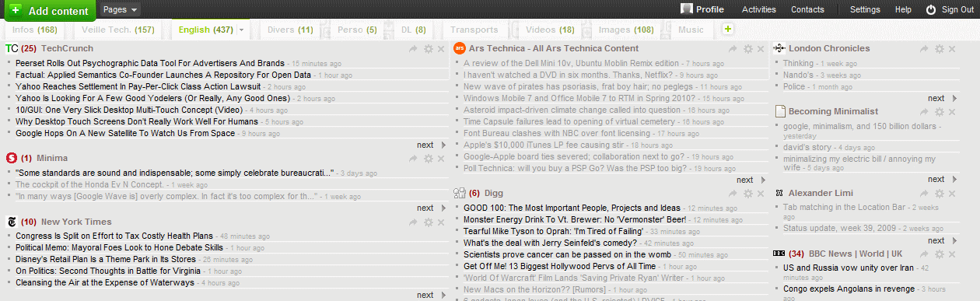The width and height of the screenshot is (980, 301).
Task: Click the Ars Technica orange logo icon
Action: click(459, 48)
